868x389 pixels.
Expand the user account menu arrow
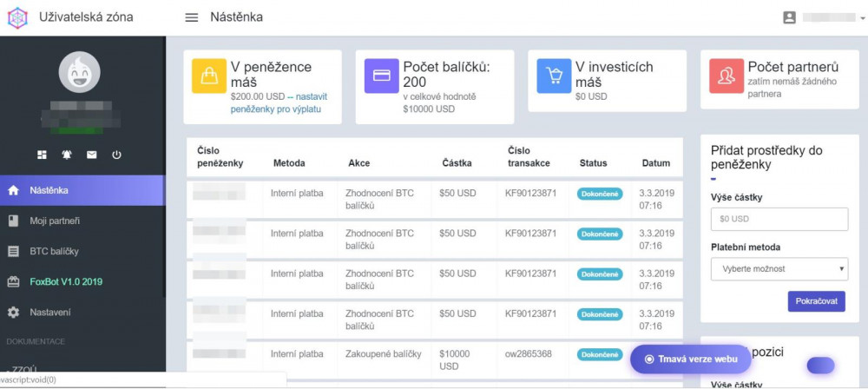point(863,17)
